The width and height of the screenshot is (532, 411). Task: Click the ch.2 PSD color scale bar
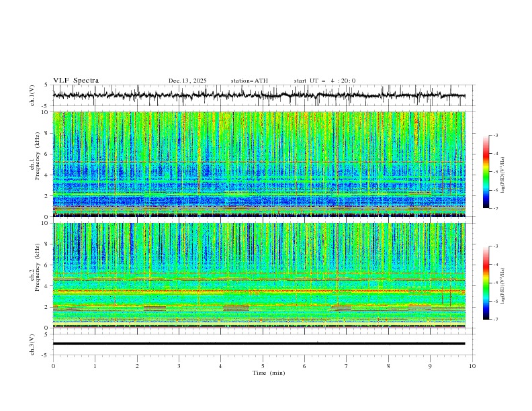486,283
